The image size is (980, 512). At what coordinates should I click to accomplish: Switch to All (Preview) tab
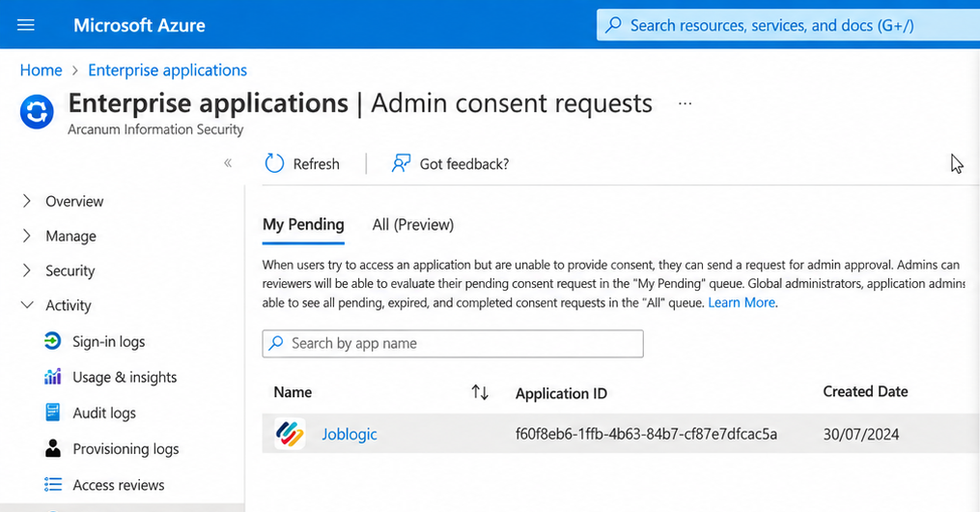413,224
